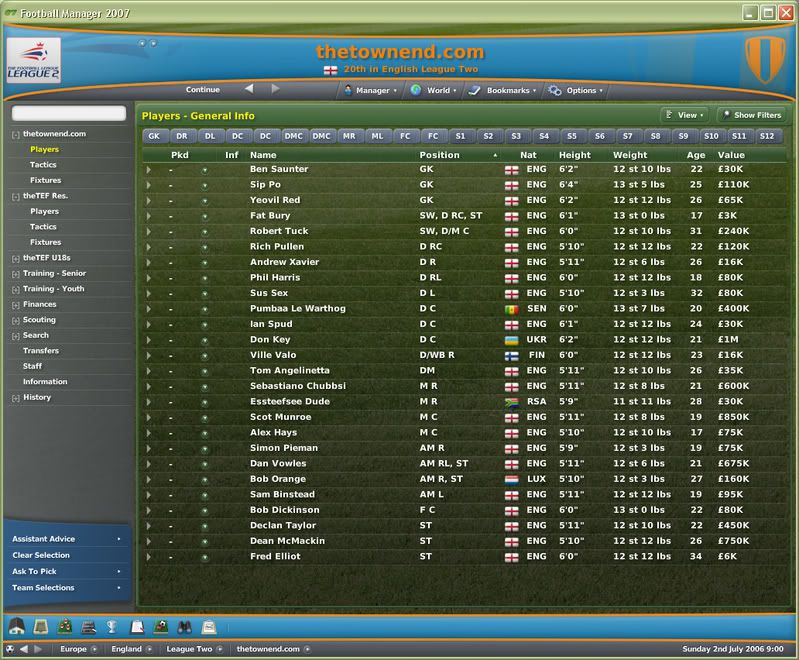
Task: Click the back arrow next to Continue
Action: (249, 89)
